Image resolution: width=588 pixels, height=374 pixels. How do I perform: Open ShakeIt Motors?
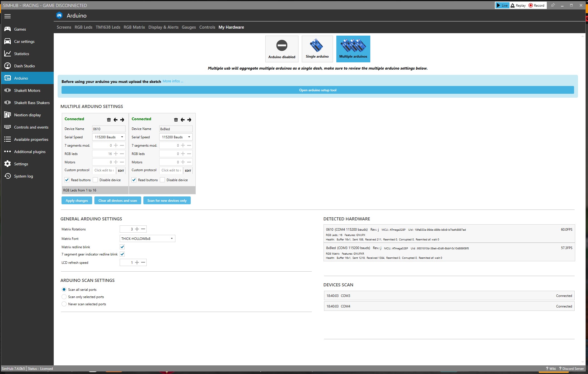click(27, 90)
